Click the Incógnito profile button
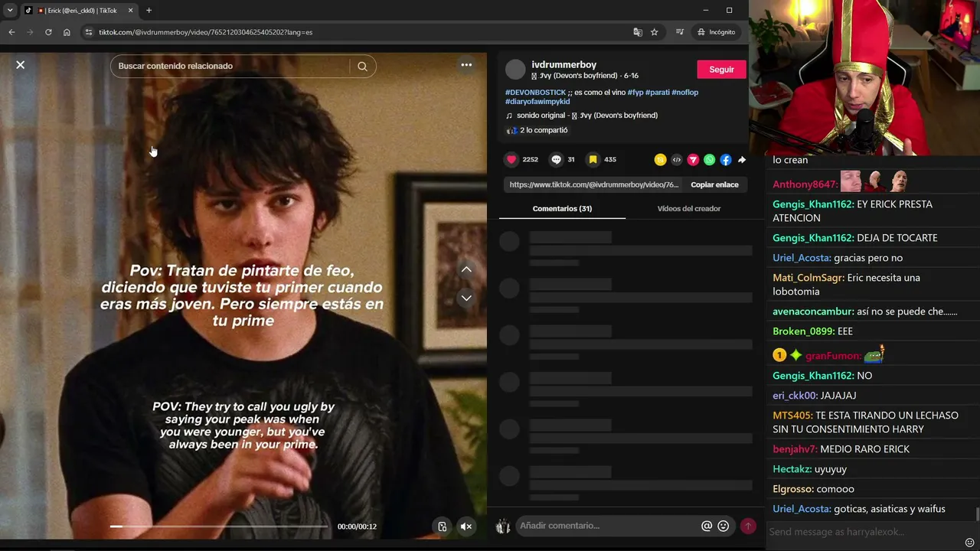 coord(717,32)
